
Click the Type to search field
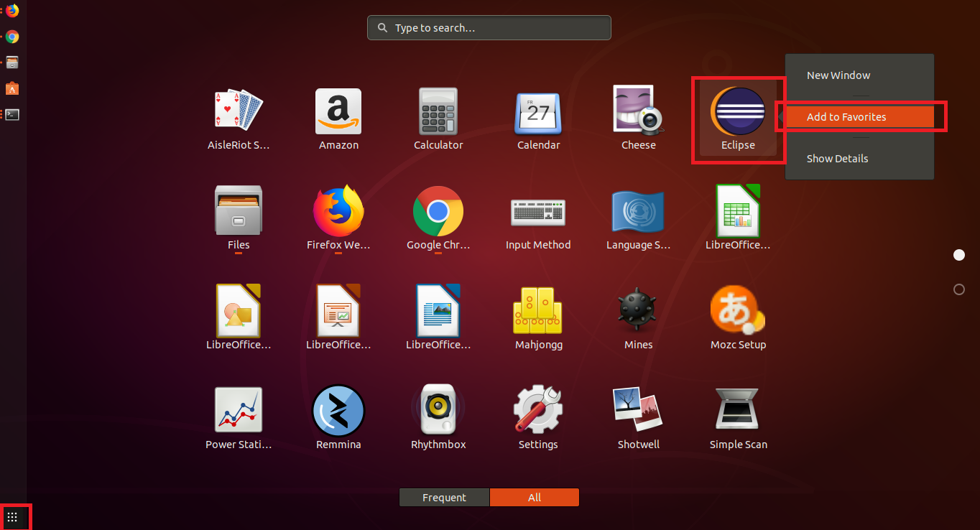click(x=489, y=28)
